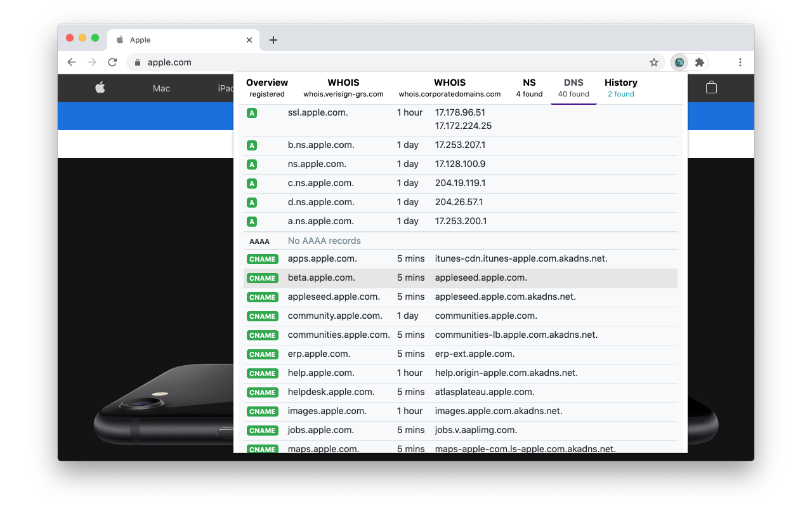Click atlasplateau.apple.com. target
This screenshot has height=508, width=812.
(485, 392)
